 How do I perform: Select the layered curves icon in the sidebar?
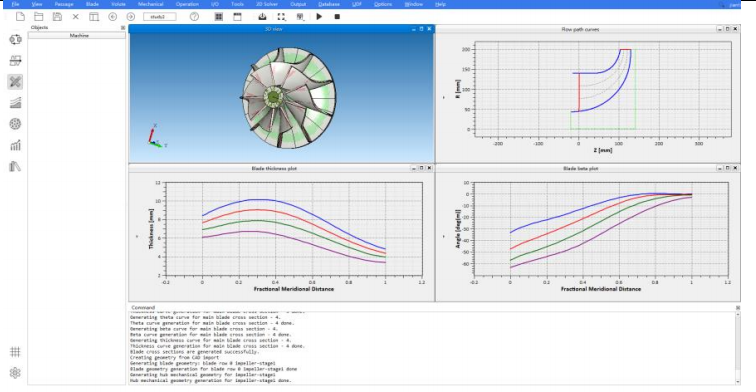[x=15, y=103]
